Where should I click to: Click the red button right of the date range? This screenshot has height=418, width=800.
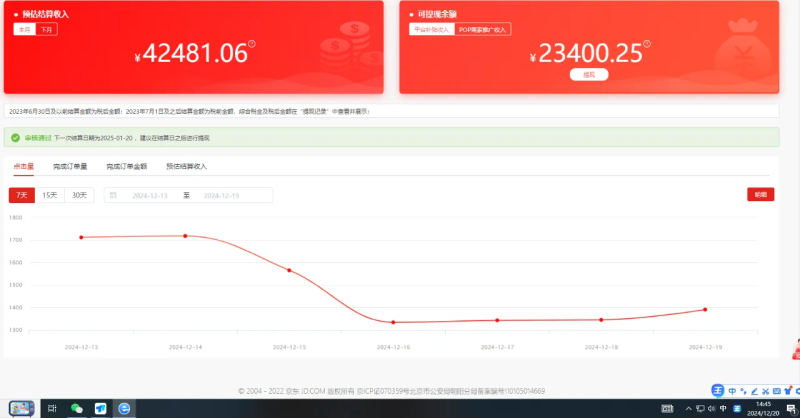760,194
